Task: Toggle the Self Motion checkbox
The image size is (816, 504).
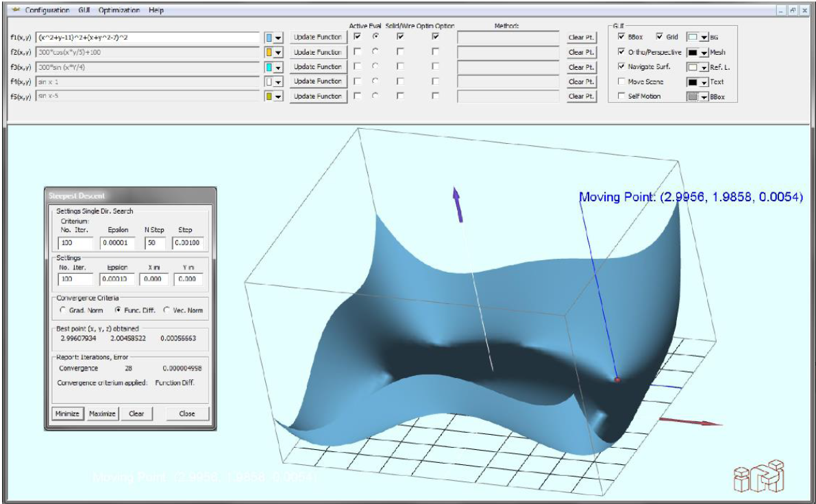Action: 621,97
